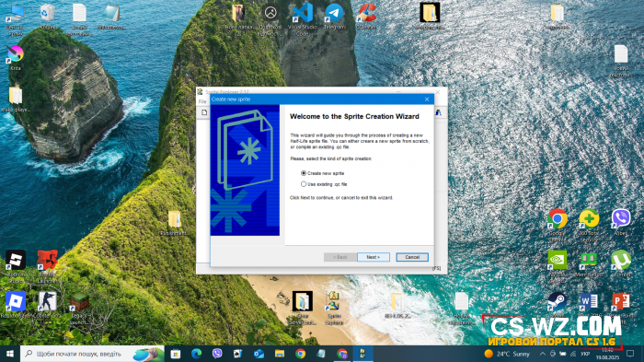Click the Next > button in the wizard

(x=373, y=257)
